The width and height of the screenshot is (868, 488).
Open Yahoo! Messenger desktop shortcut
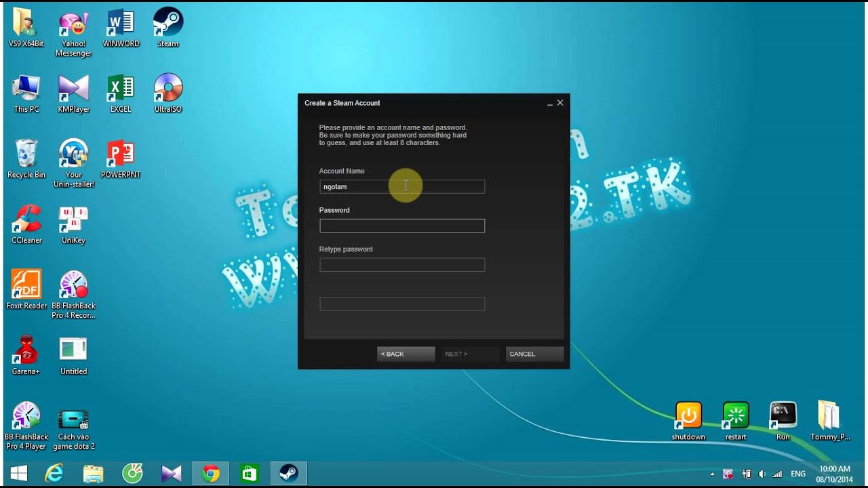pos(73,32)
